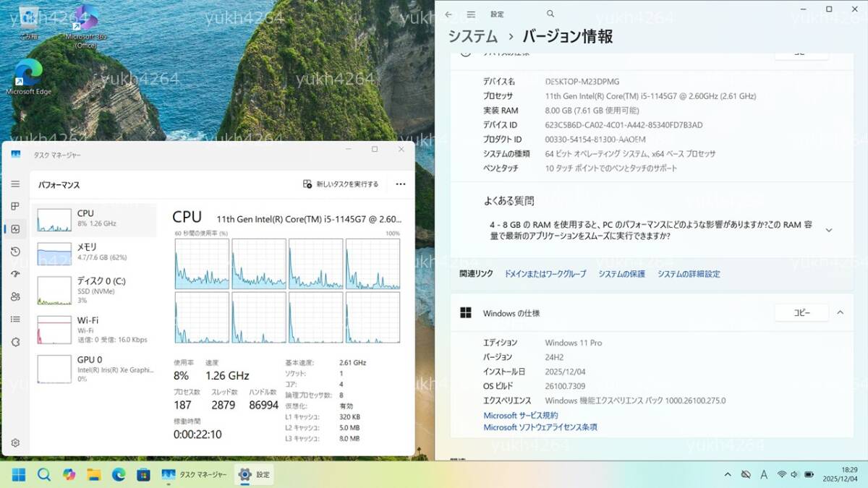The width and height of the screenshot is (868, 488).
Task: Click 実装 RAM value 8.00 GB
Action: (592, 111)
